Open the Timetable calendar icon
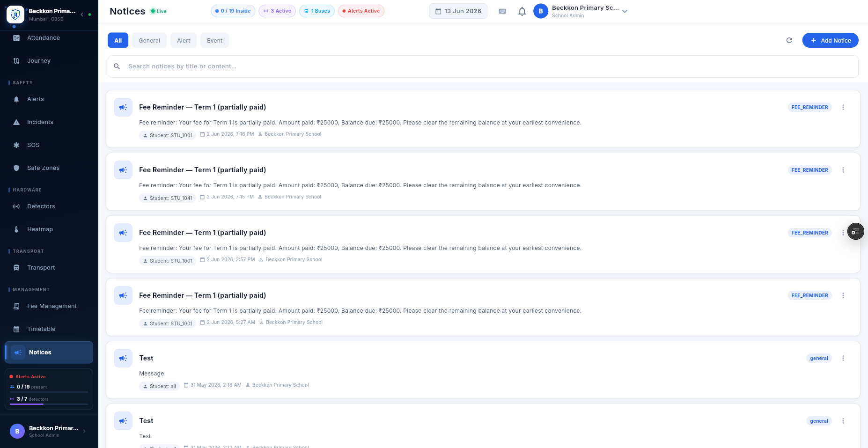 (x=16, y=329)
